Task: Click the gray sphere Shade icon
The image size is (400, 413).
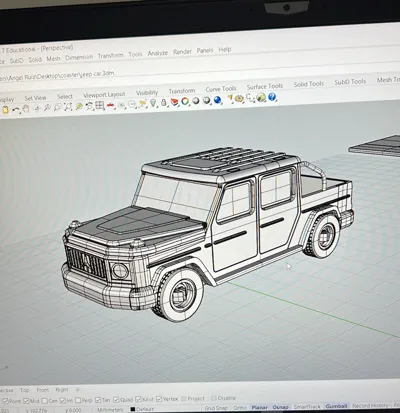Action: tap(196, 100)
